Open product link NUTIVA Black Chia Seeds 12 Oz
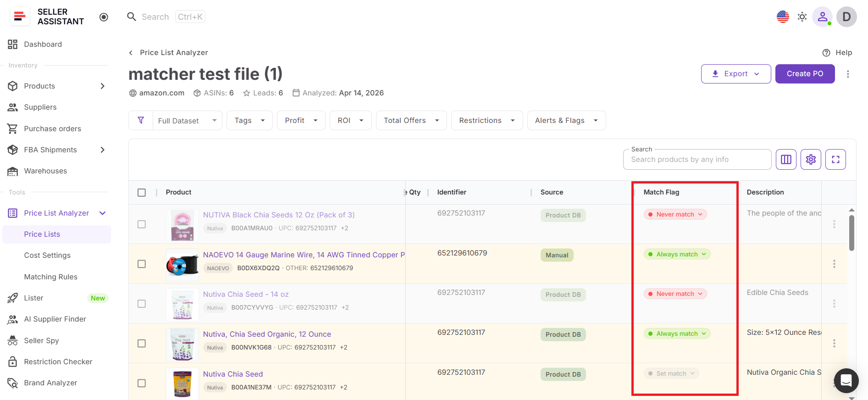 click(279, 215)
